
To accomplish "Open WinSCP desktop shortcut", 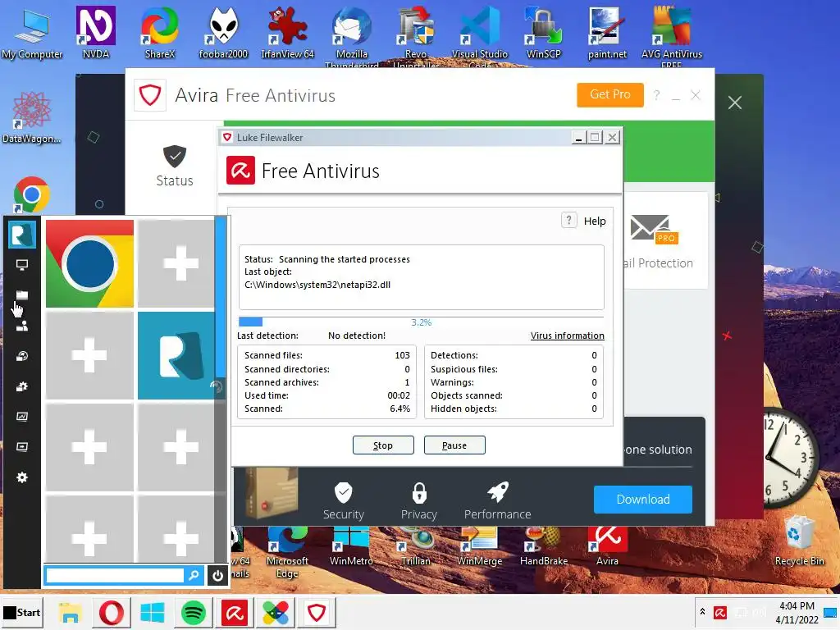I will pyautogui.click(x=543, y=32).
